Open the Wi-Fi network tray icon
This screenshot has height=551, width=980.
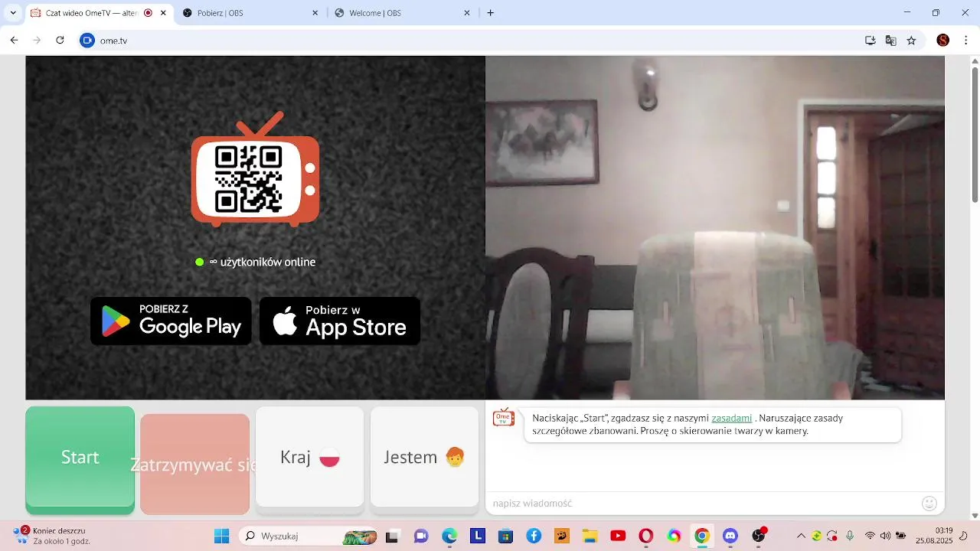click(870, 536)
